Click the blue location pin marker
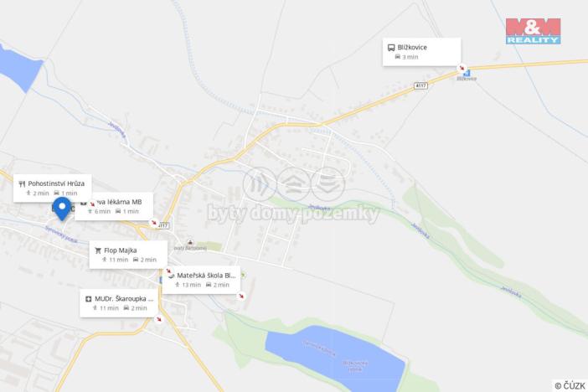588x392 pixels. 62,209
